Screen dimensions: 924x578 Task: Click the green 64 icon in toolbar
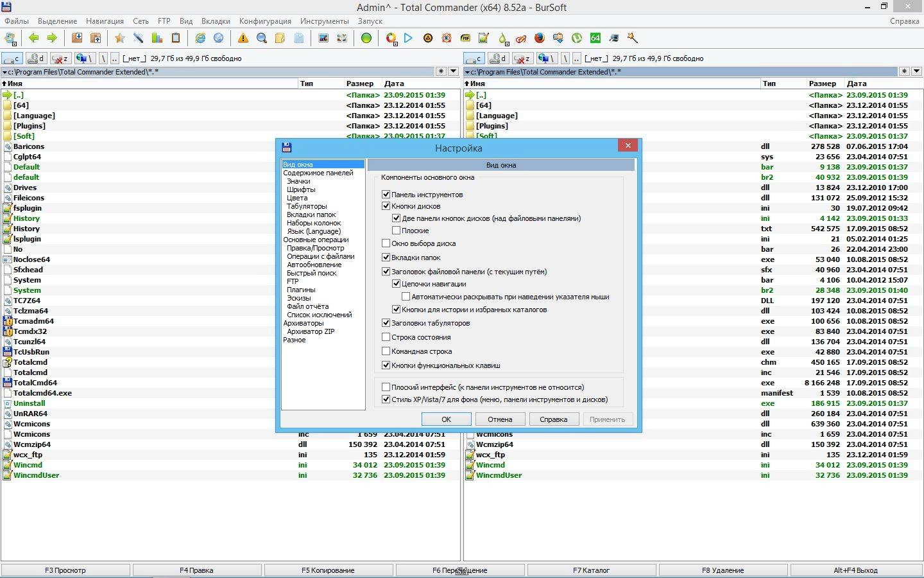point(595,38)
